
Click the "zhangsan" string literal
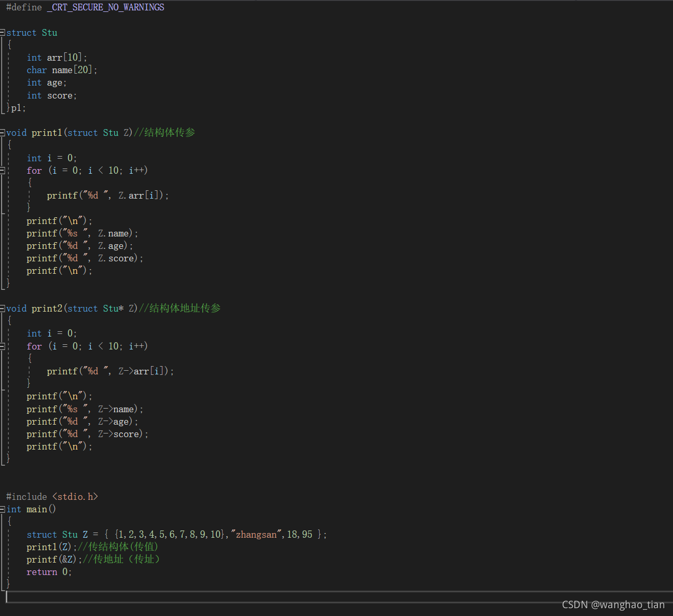tap(256, 535)
